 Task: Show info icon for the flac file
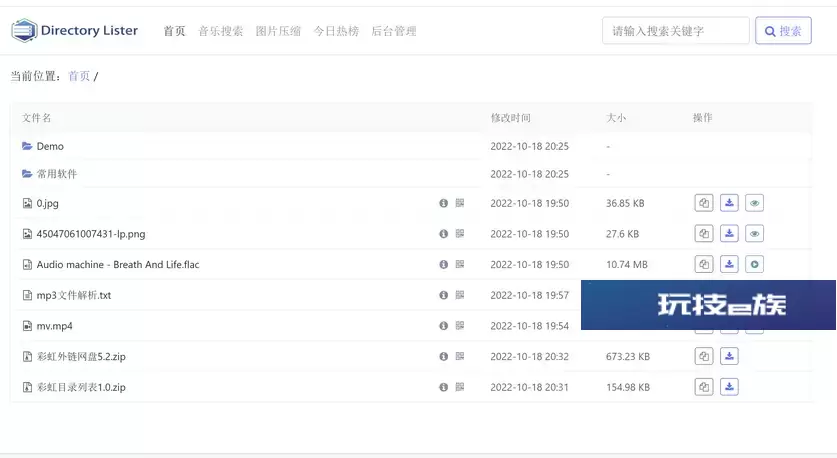pyautogui.click(x=443, y=264)
